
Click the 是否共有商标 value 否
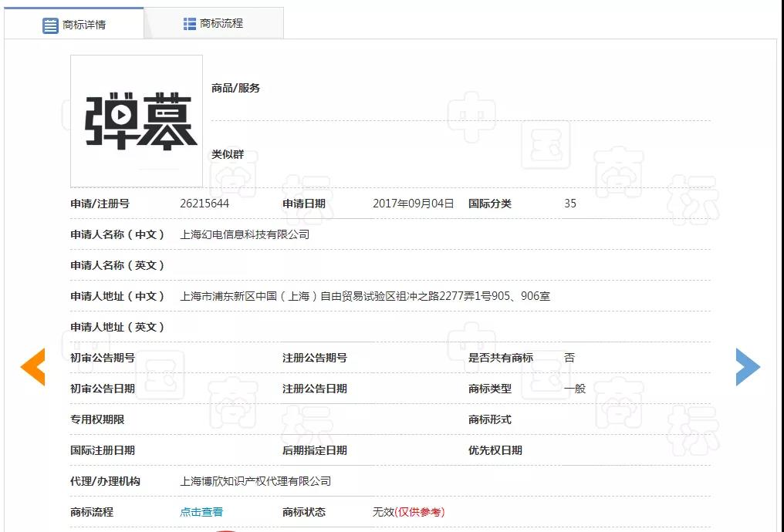click(x=569, y=358)
